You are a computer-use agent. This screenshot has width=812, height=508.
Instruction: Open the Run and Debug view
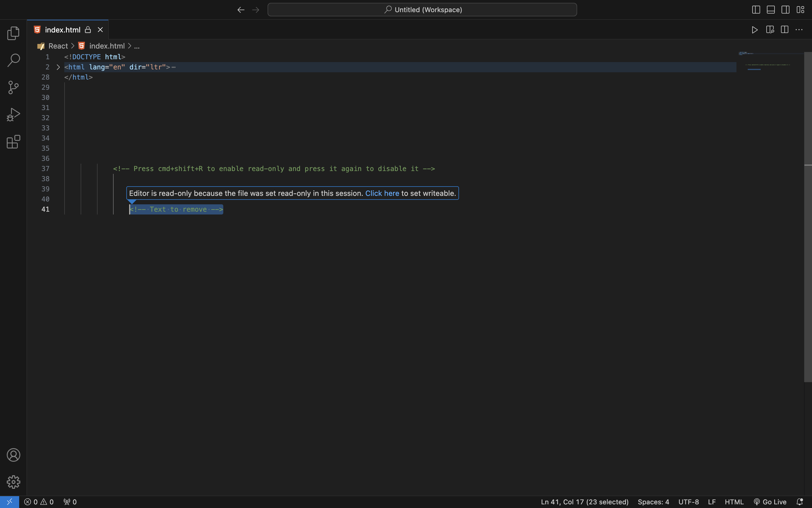point(14,115)
